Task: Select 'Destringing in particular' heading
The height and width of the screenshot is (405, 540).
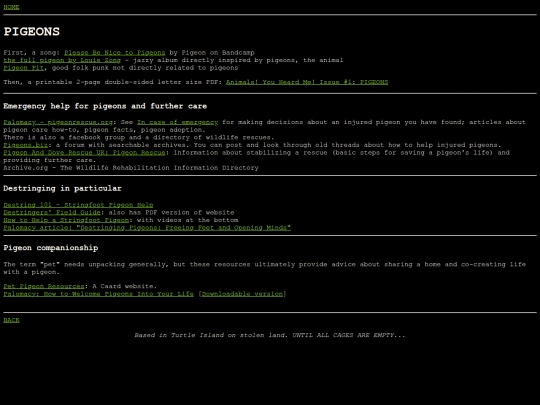Action: coord(62,188)
